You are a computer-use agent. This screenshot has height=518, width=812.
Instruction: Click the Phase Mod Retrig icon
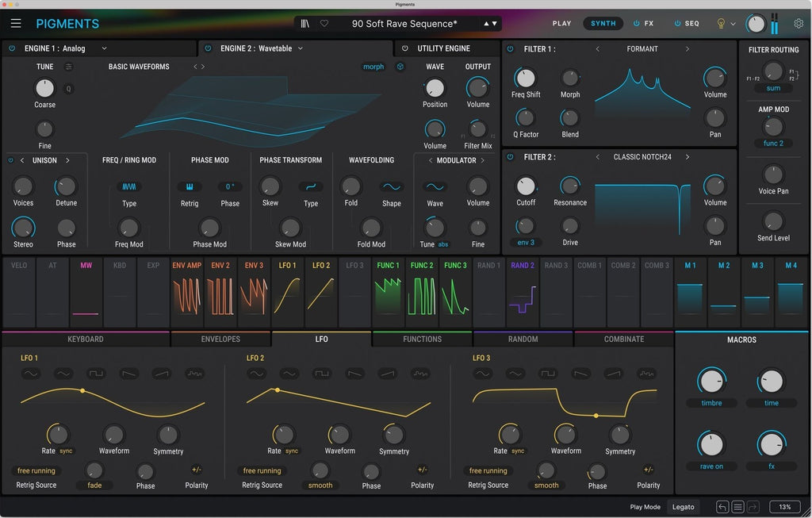[190, 186]
